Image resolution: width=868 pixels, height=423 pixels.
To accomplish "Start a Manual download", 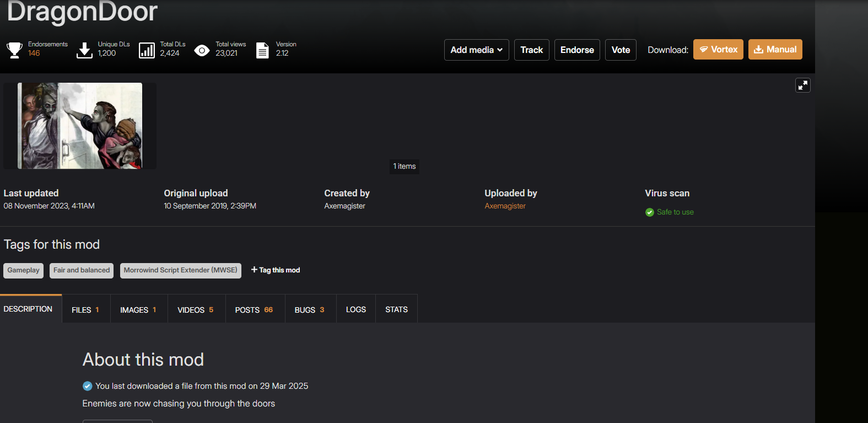I will [775, 49].
